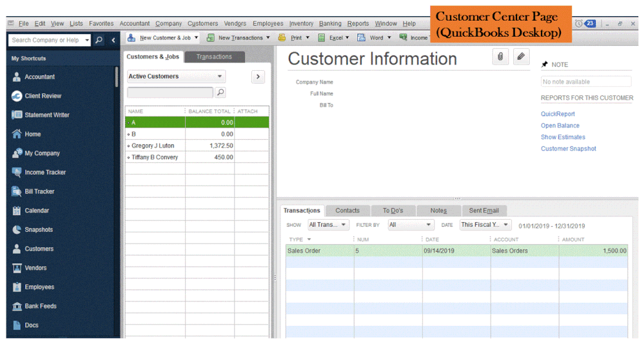Image resolution: width=644 pixels, height=362 pixels.
Task: Open the Accountant menu
Action: pos(135,23)
